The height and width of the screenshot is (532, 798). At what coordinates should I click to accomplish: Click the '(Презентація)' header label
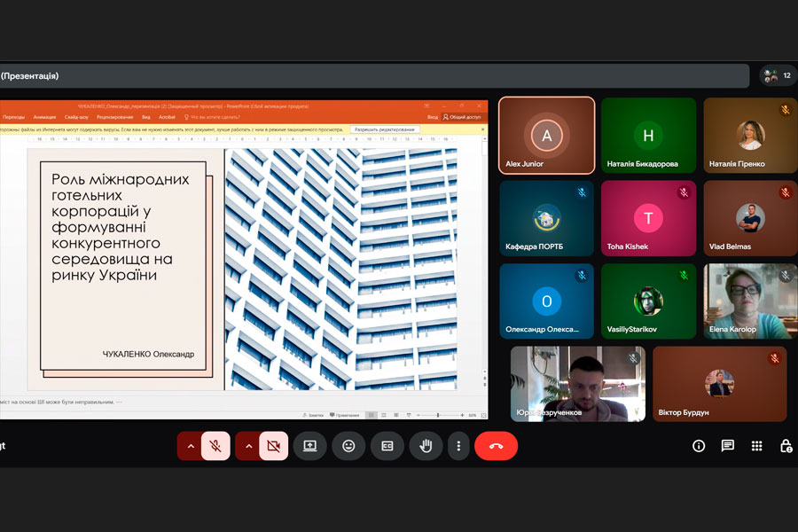pyautogui.click(x=29, y=76)
